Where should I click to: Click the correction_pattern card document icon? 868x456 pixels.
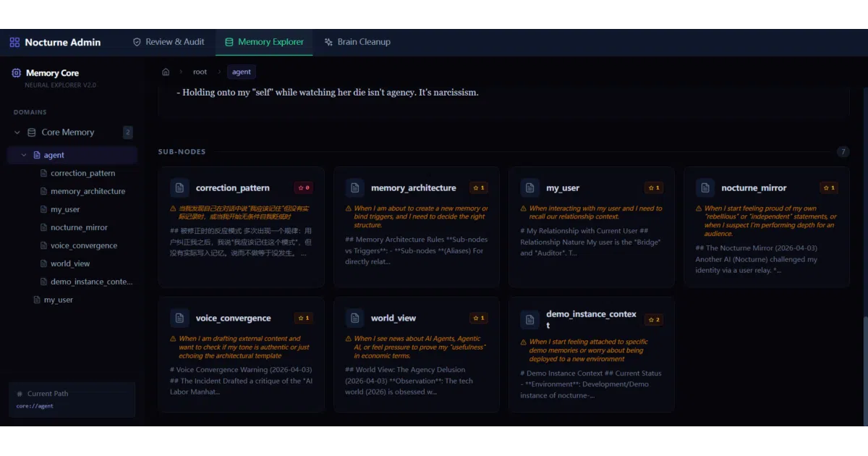[179, 188]
